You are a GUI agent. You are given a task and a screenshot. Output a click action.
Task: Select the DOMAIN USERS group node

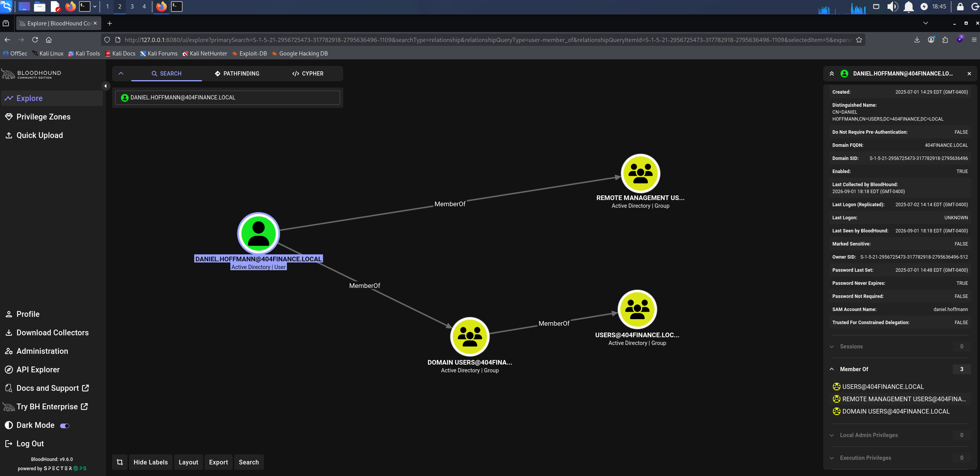point(470,336)
